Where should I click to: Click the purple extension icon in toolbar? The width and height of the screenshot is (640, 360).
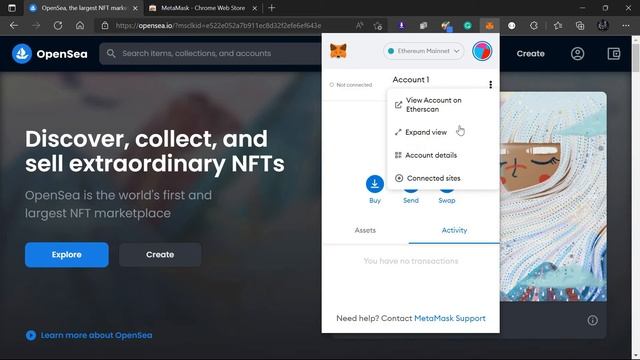click(402, 26)
